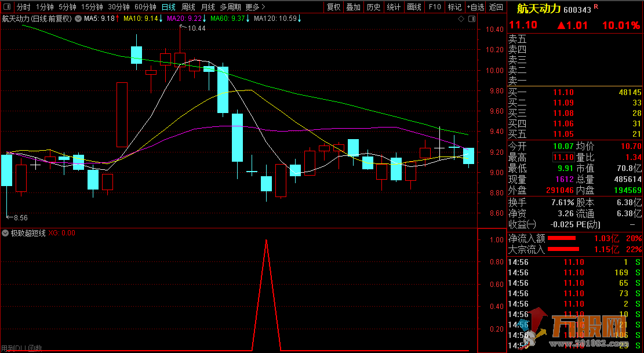Toggle the left sidebar panel icon
This screenshot has height=353, width=644.
pyautogui.click(x=7, y=7)
